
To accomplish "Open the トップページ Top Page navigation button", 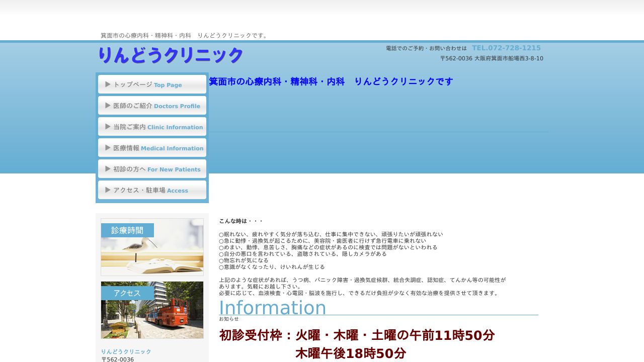I will click(x=152, y=84).
